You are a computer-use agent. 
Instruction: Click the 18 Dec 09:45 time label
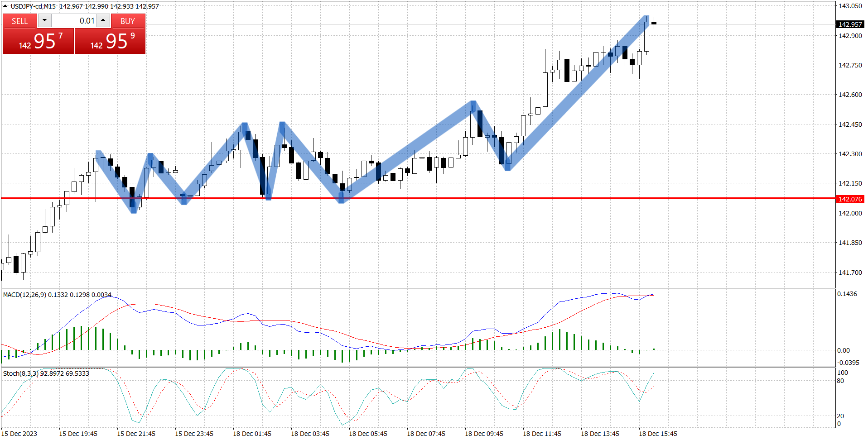(484, 434)
